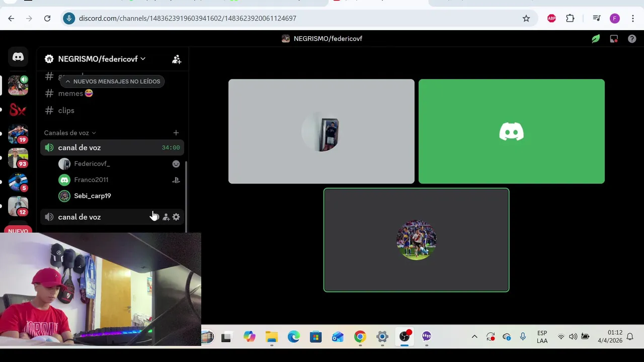This screenshot has width=644, height=362.
Task: Click the invite people icon beside server name
Action: point(177,59)
